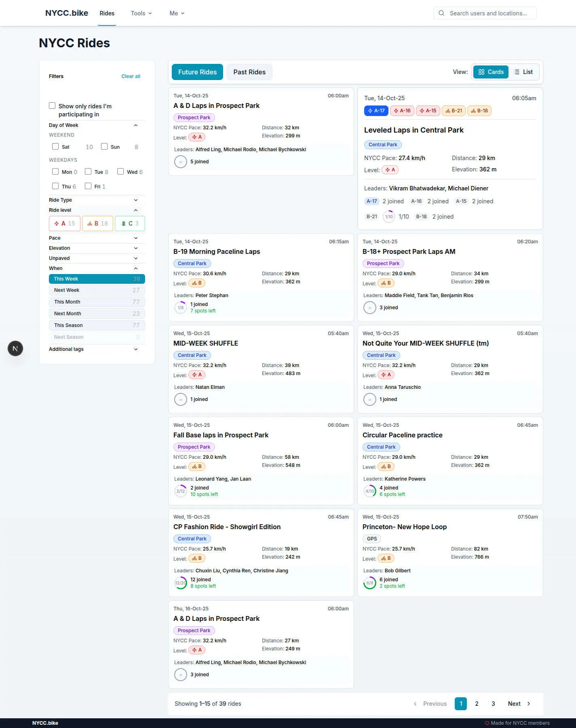Expand the Ride Type filter

97,200
